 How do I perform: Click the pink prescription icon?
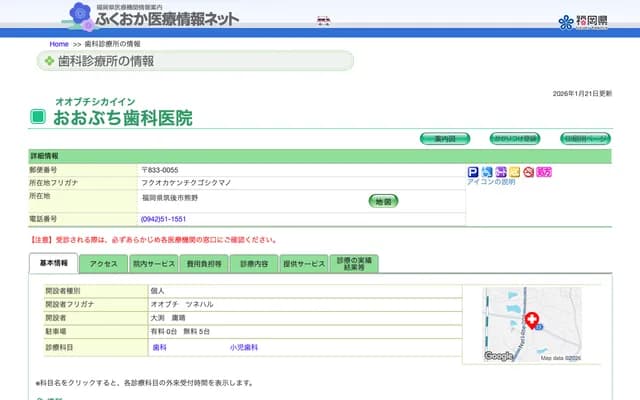[544, 172]
